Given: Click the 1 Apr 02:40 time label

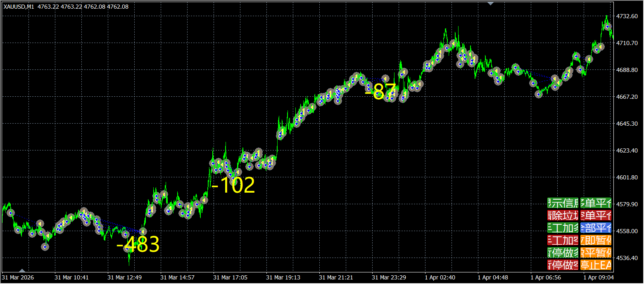Looking at the screenshot, I should coord(440,277).
